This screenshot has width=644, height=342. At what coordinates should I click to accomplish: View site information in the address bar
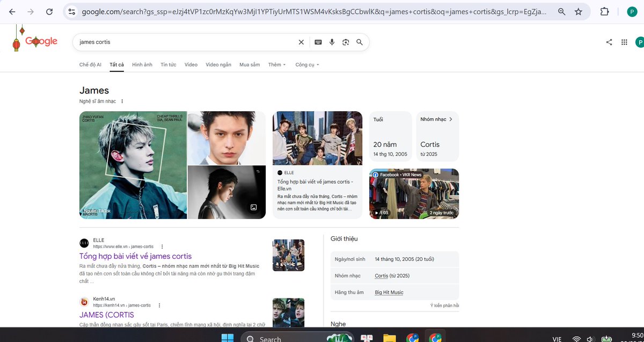click(x=72, y=11)
